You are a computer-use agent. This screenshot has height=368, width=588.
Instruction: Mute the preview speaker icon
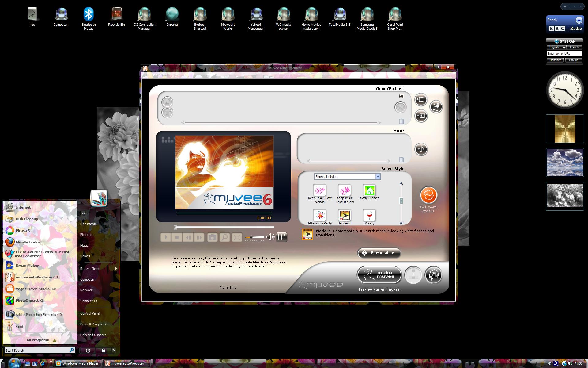[270, 237]
